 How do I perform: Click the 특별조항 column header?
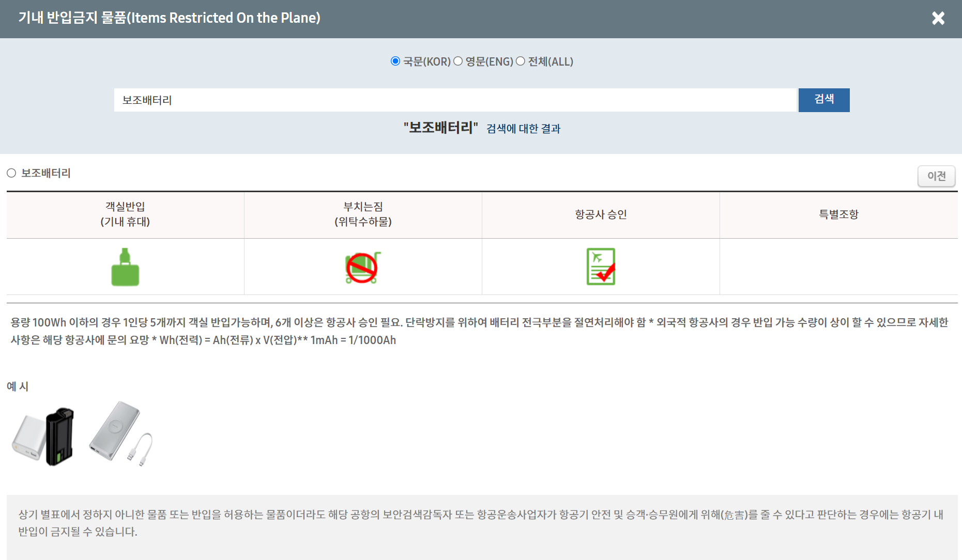pos(838,214)
